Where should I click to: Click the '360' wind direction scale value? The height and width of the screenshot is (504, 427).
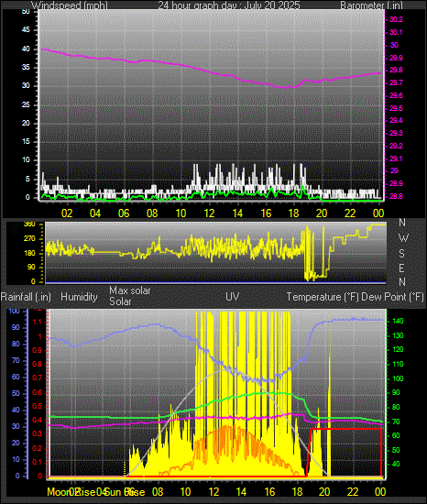[x=29, y=225]
